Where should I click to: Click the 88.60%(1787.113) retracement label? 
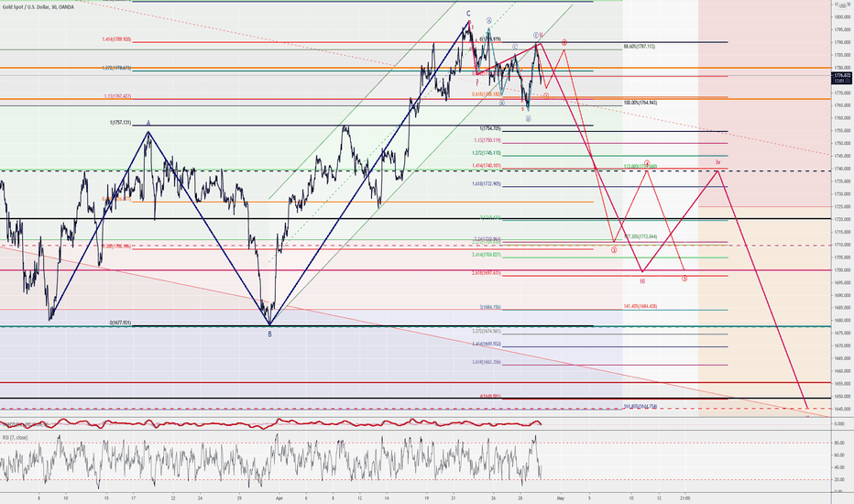(639, 47)
